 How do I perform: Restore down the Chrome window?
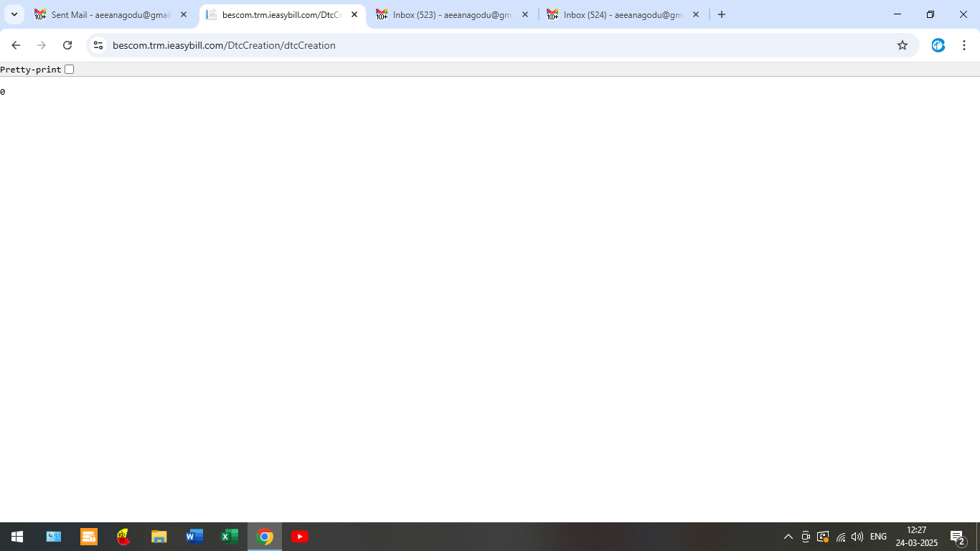[x=930, y=14]
